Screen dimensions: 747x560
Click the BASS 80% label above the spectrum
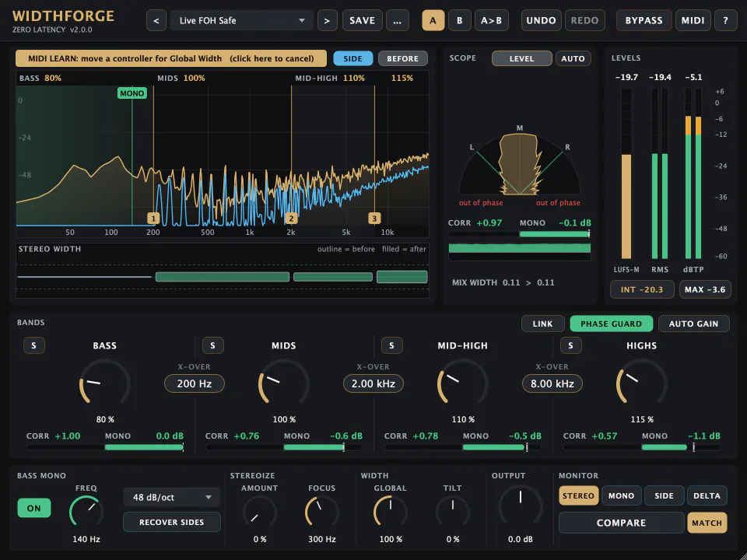40,78
